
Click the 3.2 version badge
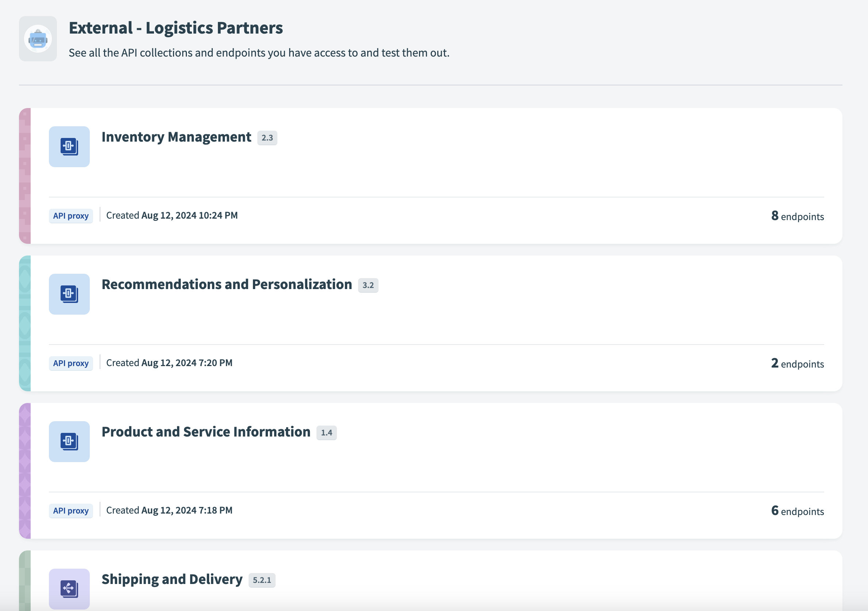(368, 285)
